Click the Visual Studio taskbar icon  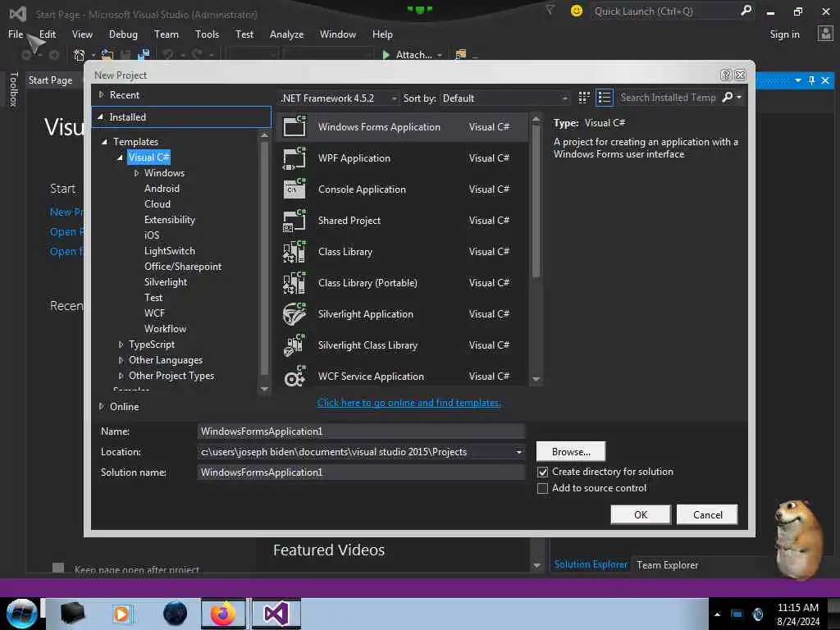276,614
